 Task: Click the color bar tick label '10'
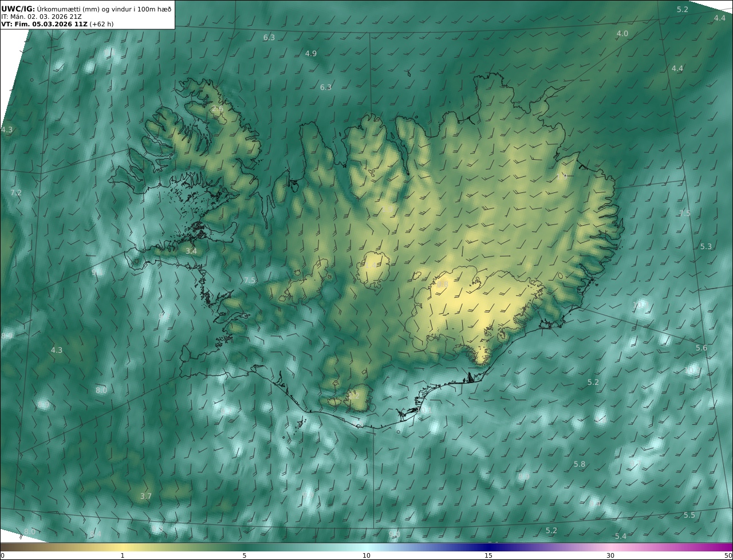coord(366,555)
